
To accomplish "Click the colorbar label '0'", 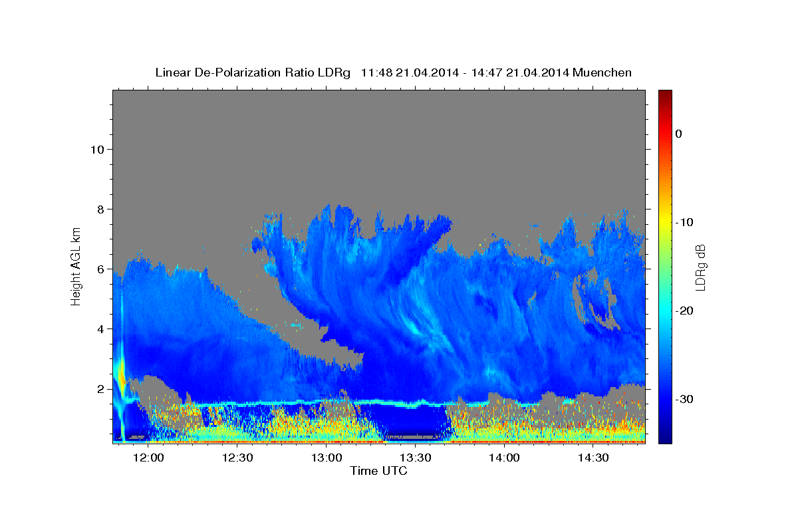I will [x=679, y=134].
